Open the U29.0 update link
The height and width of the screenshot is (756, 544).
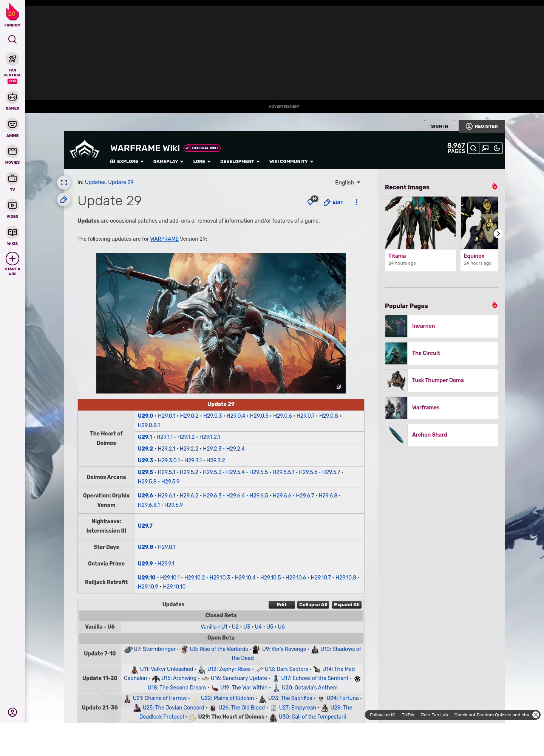[145, 416]
